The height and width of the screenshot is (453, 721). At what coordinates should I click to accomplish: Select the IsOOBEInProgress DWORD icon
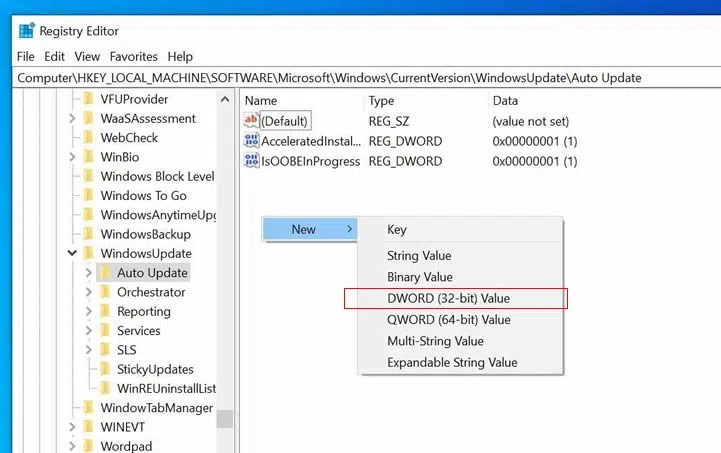coord(251,161)
